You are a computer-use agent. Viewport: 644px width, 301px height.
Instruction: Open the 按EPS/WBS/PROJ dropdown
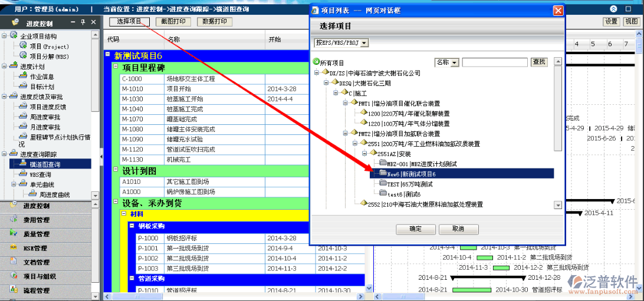point(364,43)
